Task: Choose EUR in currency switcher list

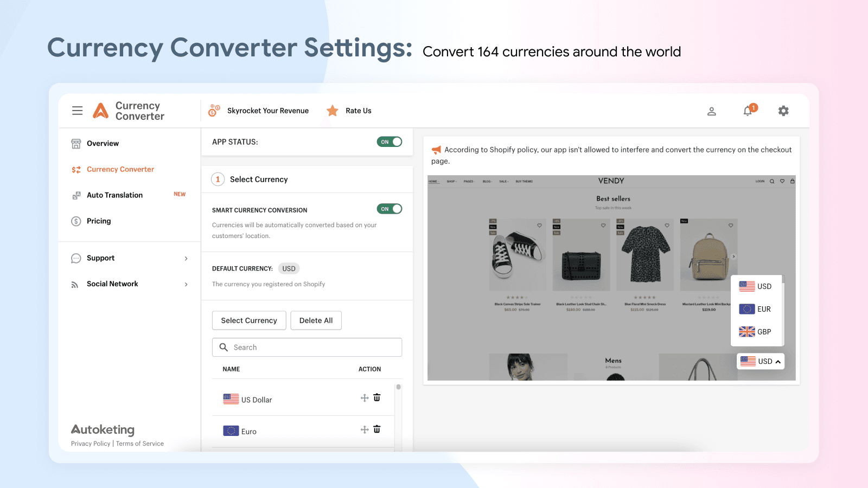Action: click(756, 309)
